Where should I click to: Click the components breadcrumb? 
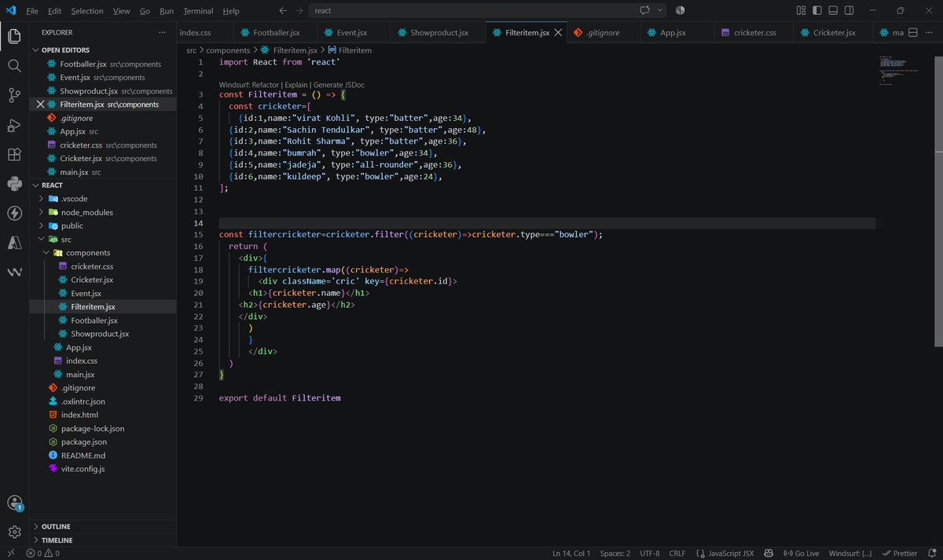228,50
